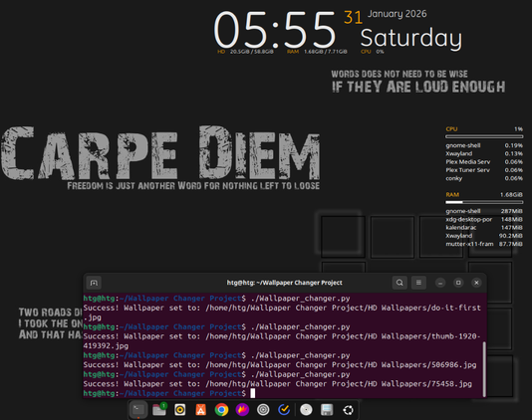Click the 'conky' process row

pos(484,178)
